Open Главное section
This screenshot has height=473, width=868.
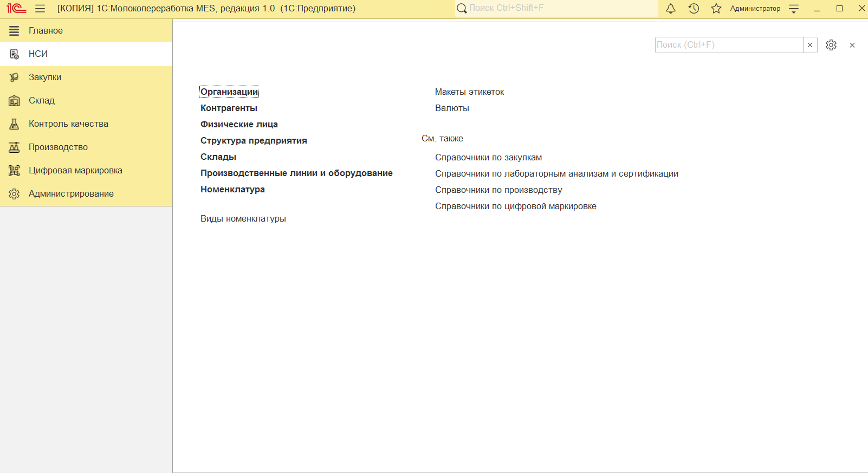tap(86, 30)
